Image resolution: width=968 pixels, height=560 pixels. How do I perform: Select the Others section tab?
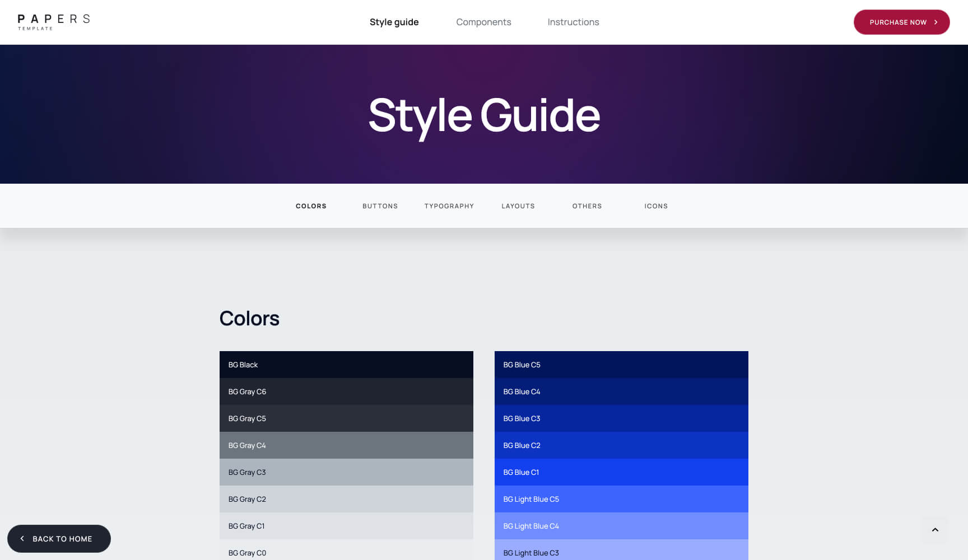pos(587,206)
